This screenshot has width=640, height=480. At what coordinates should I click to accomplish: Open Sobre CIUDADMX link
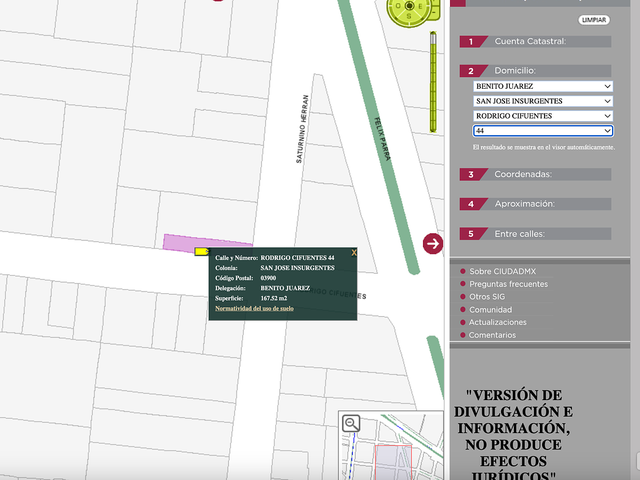pyautogui.click(x=502, y=271)
